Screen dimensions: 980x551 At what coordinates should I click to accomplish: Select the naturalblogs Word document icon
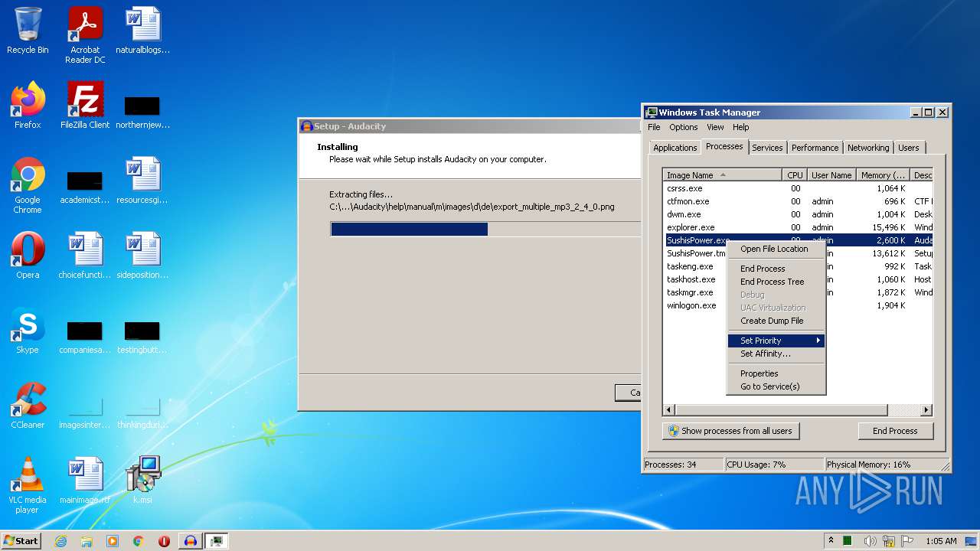[142, 31]
